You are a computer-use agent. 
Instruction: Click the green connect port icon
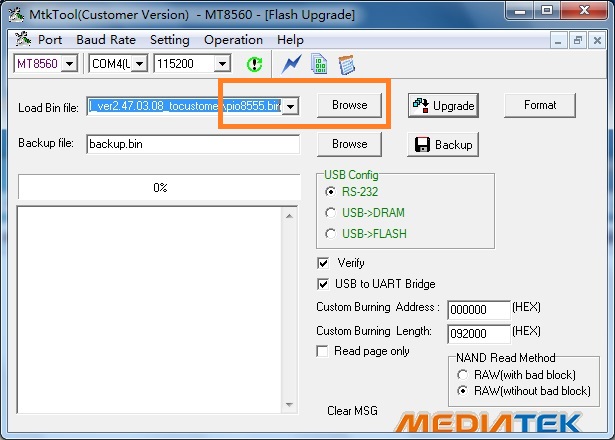point(254,64)
